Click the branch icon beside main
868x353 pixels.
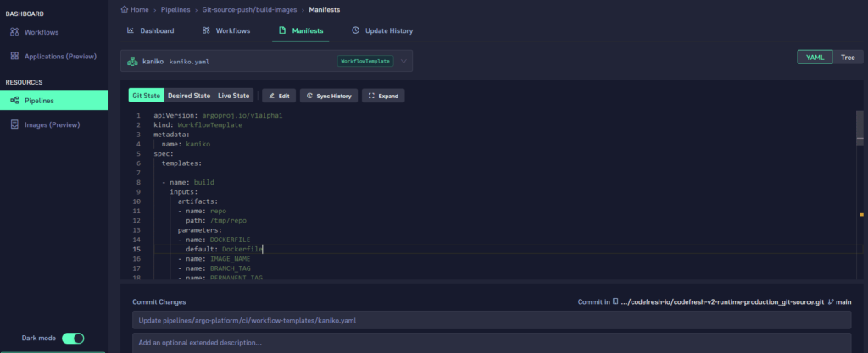tap(831, 301)
